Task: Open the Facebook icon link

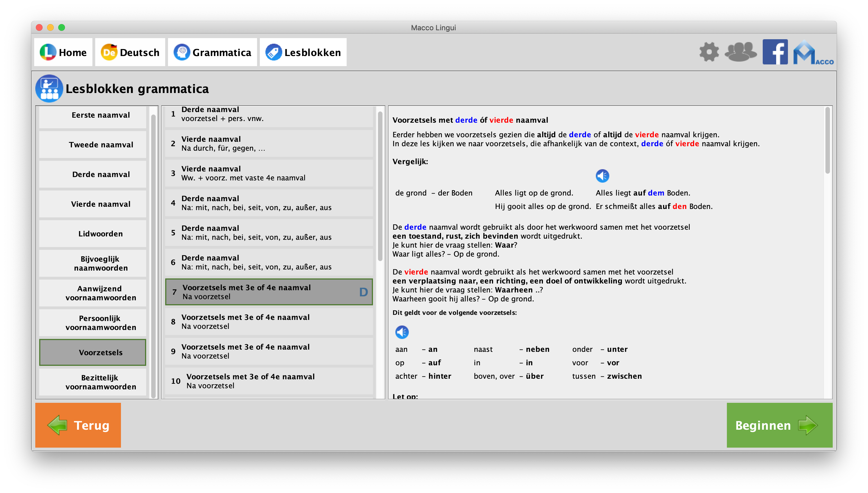Action: pyautogui.click(x=775, y=52)
